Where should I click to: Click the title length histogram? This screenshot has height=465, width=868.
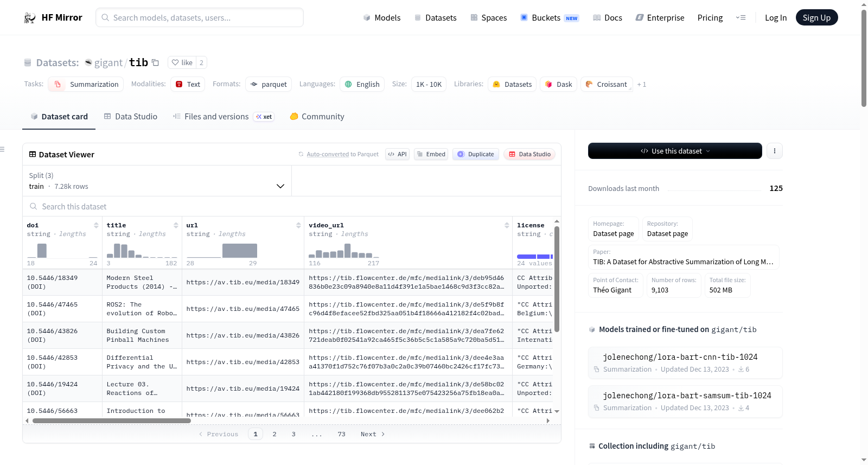click(x=142, y=250)
